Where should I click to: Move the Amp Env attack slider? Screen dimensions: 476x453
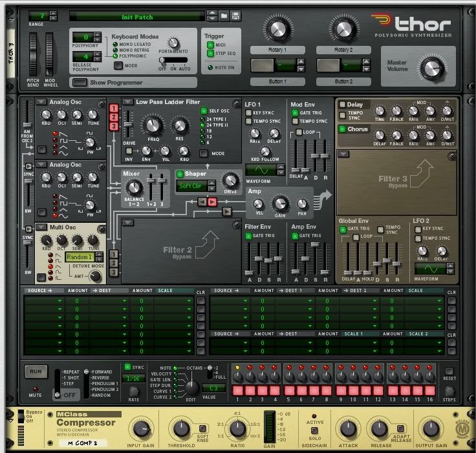point(296,271)
